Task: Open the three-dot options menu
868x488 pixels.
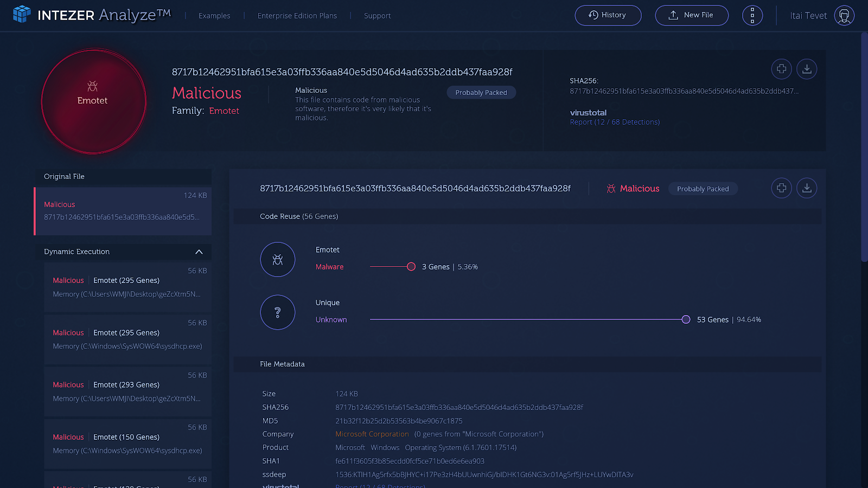Action: [x=752, y=15]
